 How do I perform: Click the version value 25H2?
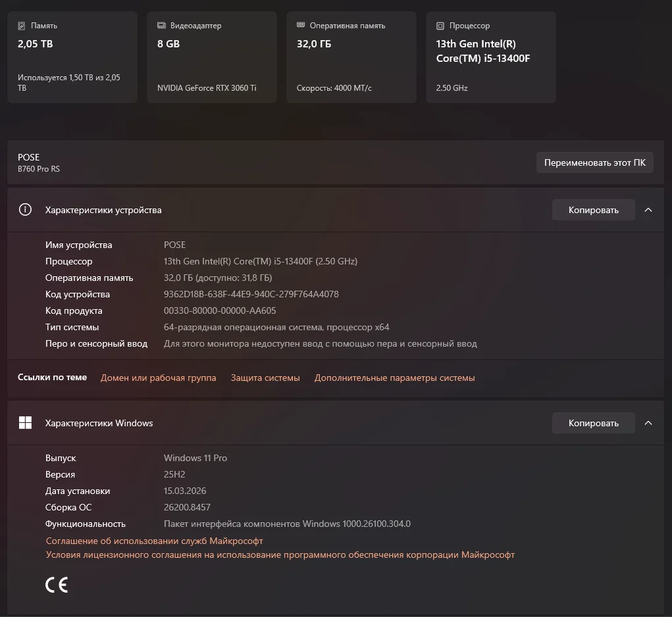[174, 474]
